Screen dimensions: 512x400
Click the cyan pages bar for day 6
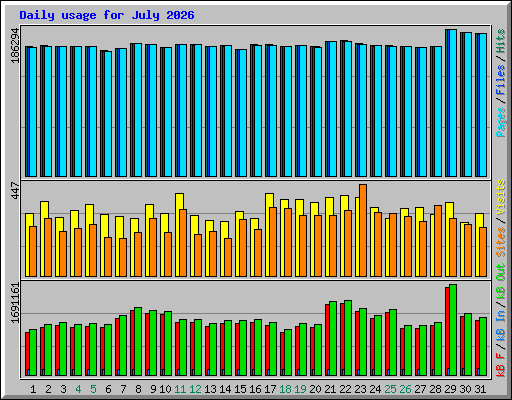[108, 114]
